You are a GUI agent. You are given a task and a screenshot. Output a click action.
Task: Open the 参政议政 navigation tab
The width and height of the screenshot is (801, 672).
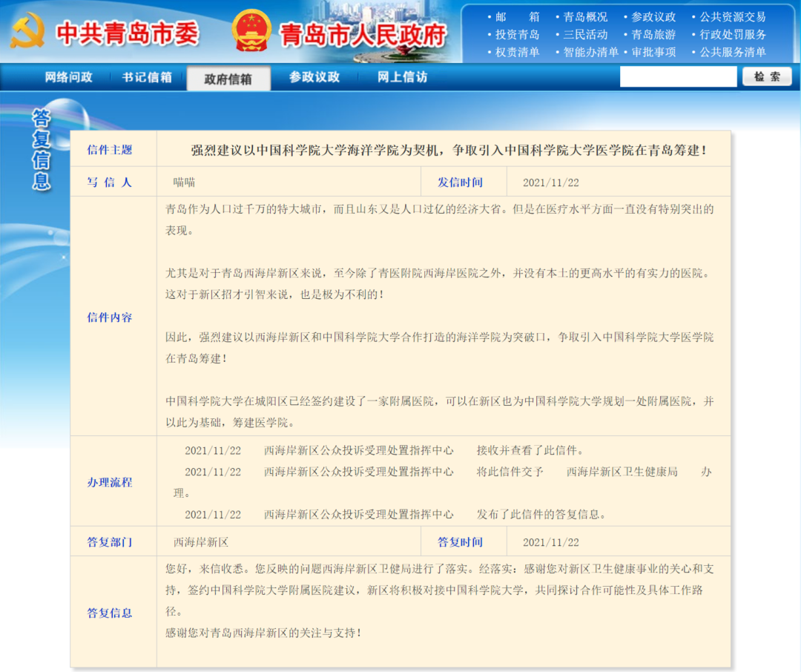click(x=314, y=77)
